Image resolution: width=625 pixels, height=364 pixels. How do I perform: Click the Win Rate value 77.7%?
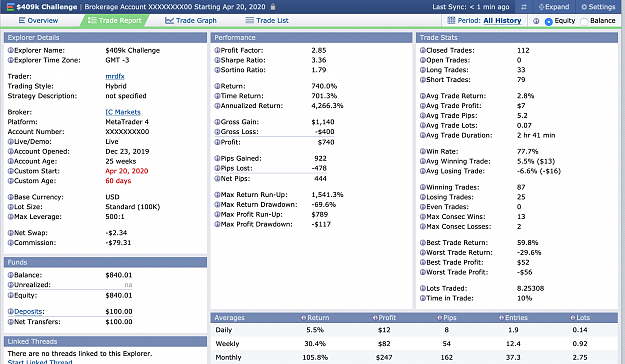tap(527, 152)
